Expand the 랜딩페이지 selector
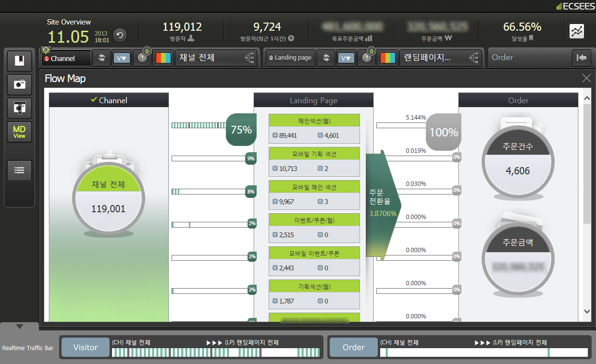This screenshot has width=596, height=364. click(441, 58)
